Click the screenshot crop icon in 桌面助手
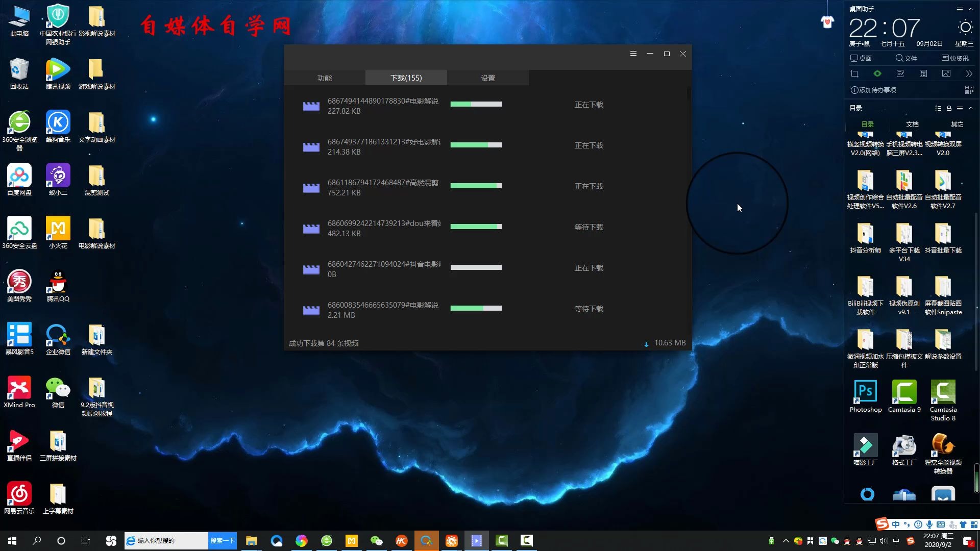 click(x=854, y=74)
